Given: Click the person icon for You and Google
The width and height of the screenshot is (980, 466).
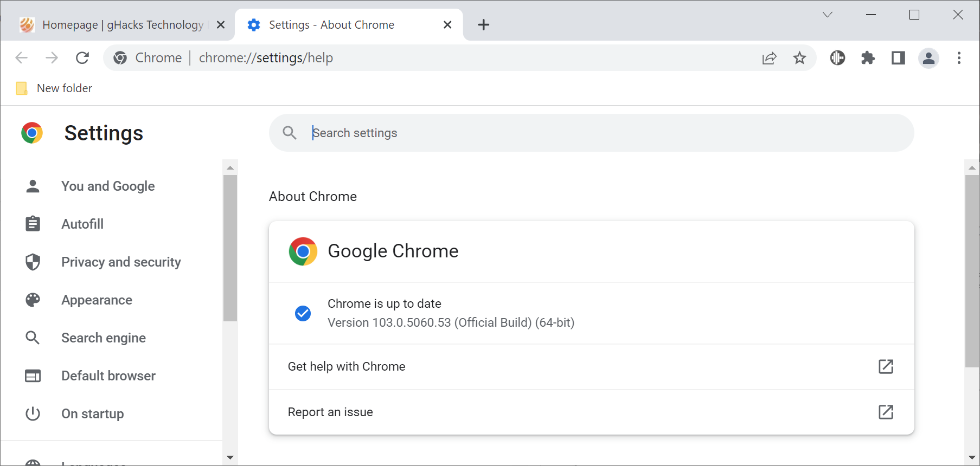Looking at the screenshot, I should tap(33, 186).
